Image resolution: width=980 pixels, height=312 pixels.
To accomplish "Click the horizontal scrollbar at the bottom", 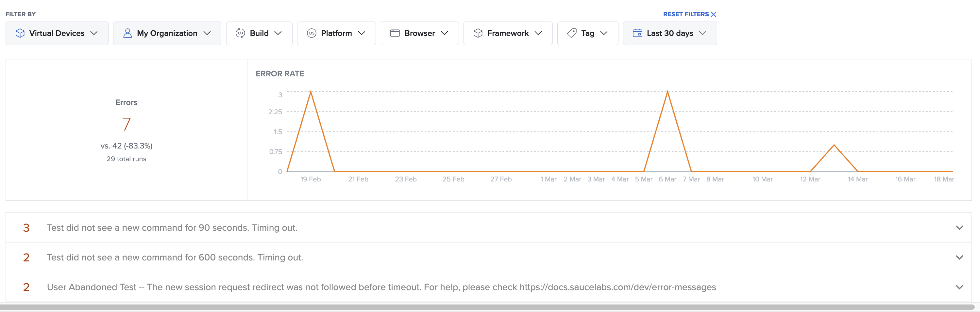I will pyautogui.click(x=487, y=307).
